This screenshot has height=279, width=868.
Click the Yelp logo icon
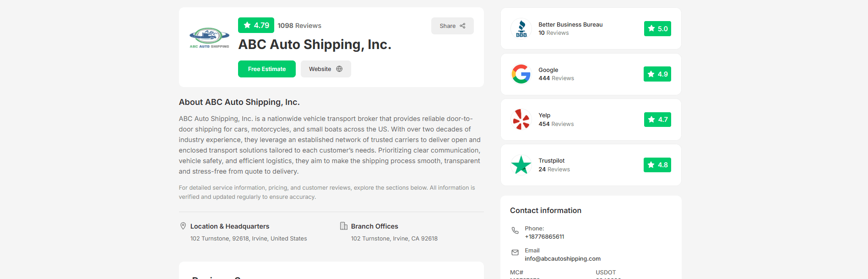pyautogui.click(x=521, y=120)
